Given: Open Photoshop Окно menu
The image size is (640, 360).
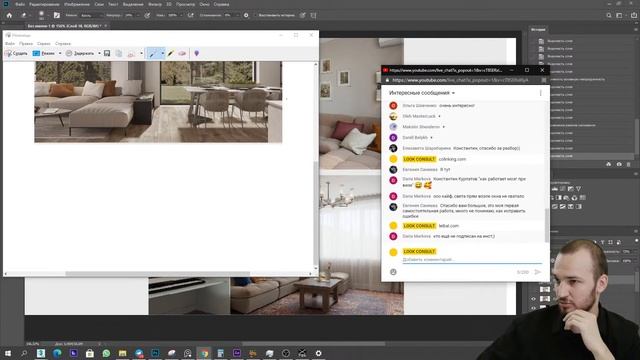Looking at the screenshot, I should 204,4.
